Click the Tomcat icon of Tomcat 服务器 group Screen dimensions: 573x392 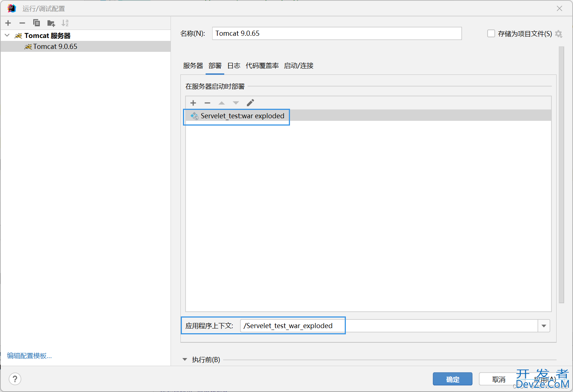(x=18, y=35)
